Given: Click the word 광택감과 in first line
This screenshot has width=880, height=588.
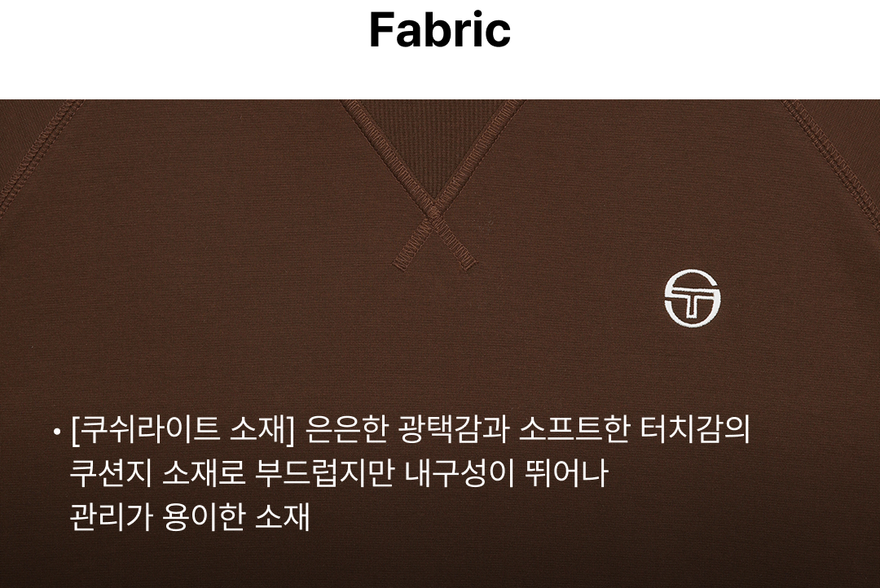Looking at the screenshot, I should pyautogui.click(x=454, y=429).
